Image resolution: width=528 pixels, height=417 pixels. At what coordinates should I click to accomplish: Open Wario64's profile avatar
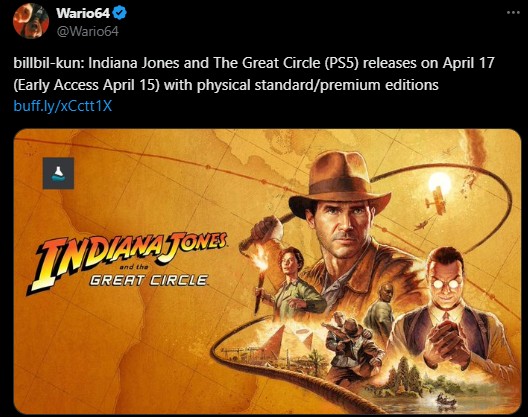tap(31, 21)
